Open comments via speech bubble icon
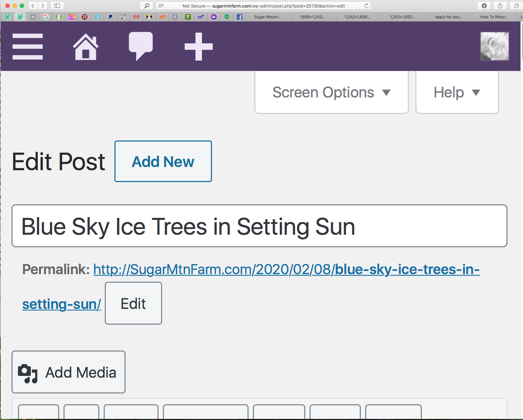Viewport: 523px width, 420px height. 141,46
